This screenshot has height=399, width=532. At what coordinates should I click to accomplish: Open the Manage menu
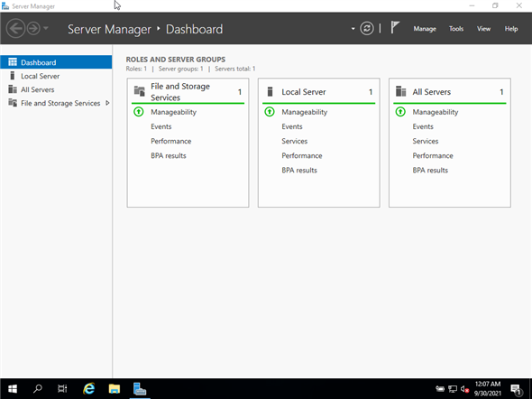coord(425,29)
